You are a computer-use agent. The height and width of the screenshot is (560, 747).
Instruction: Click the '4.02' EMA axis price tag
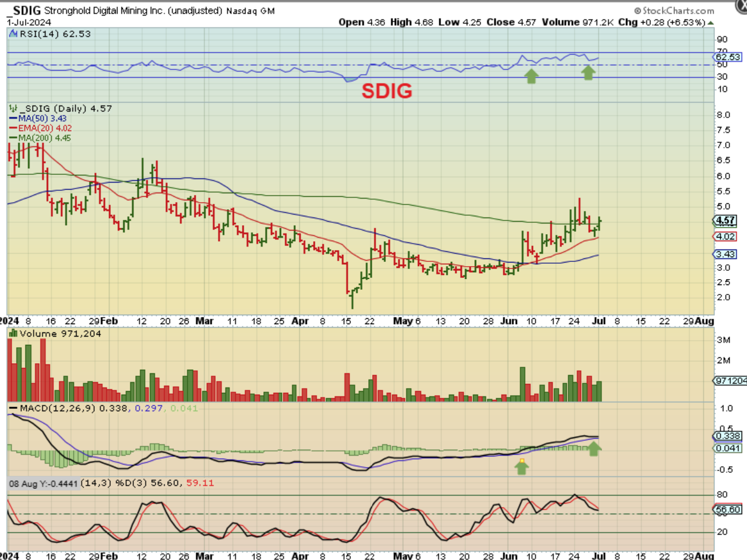click(726, 236)
